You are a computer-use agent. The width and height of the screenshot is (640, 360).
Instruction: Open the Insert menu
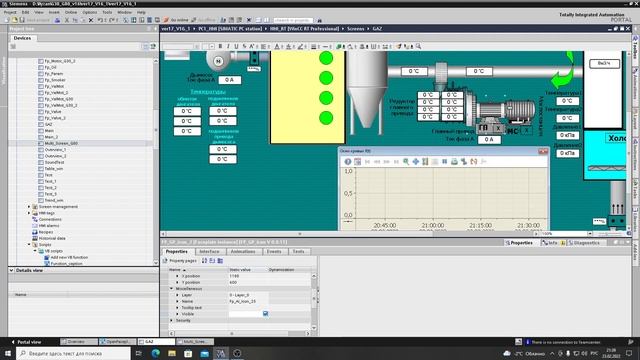point(54,12)
